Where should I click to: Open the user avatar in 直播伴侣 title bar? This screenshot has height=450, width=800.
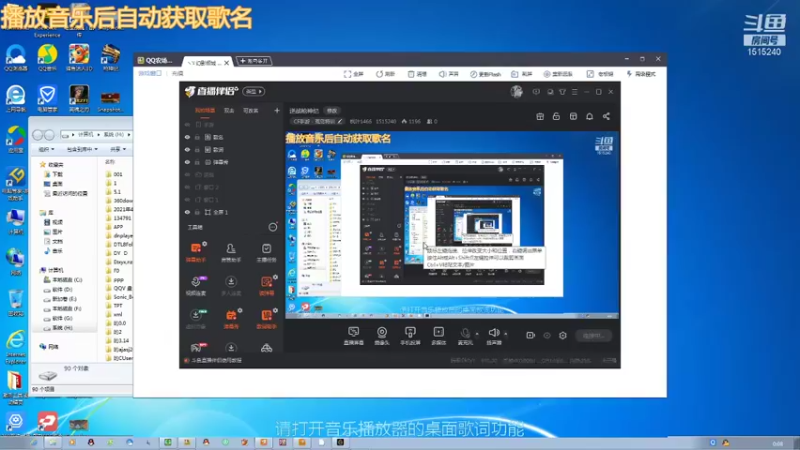(x=516, y=91)
